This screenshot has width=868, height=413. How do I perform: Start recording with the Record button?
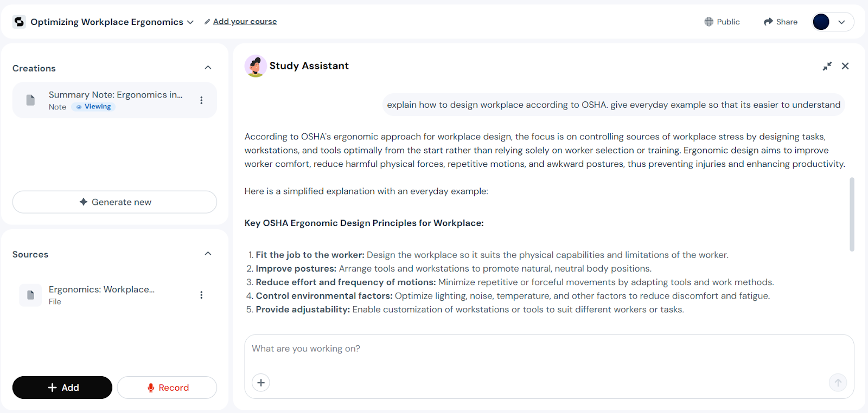tap(167, 388)
